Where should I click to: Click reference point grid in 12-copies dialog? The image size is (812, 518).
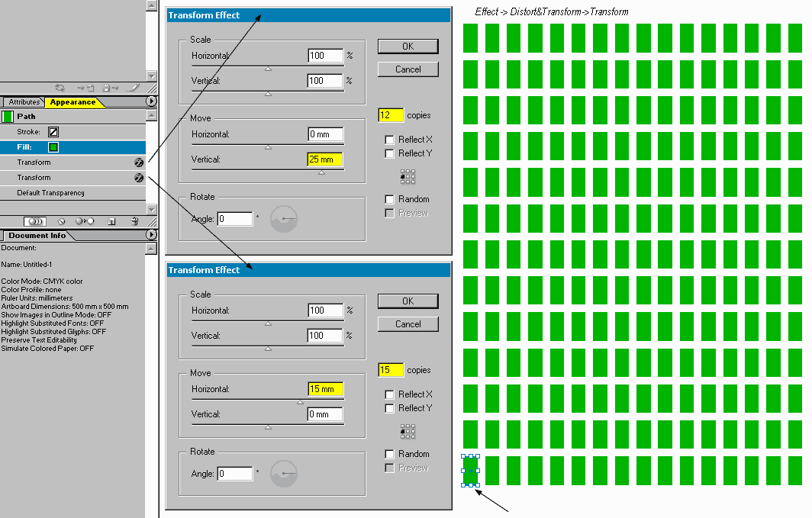[408, 177]
